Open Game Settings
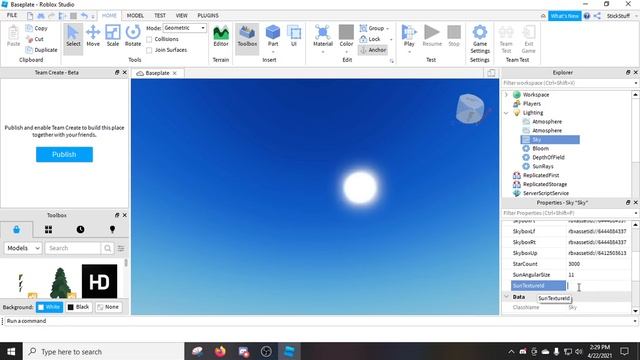This screenshot has width=640, height=360. pyautogui.click(x=480, y=39)
